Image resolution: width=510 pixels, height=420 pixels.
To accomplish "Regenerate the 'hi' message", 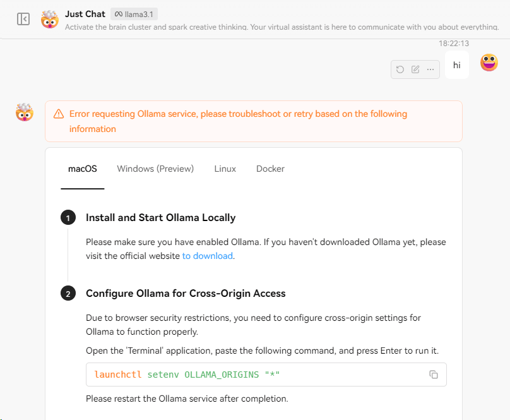I will [x=400, y=69].
